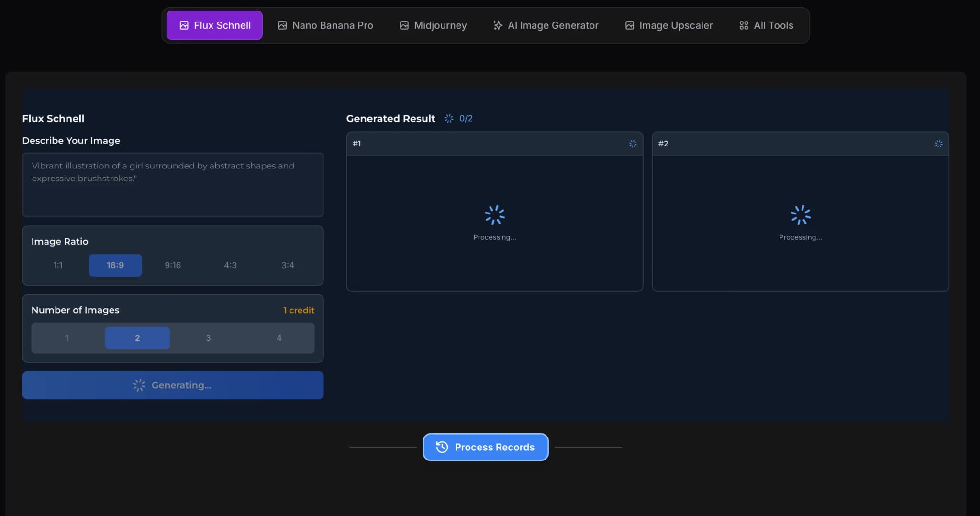Viewport: 980px width, 516px height.
Task: Select 3 for number of images
Action: [208, 338]
